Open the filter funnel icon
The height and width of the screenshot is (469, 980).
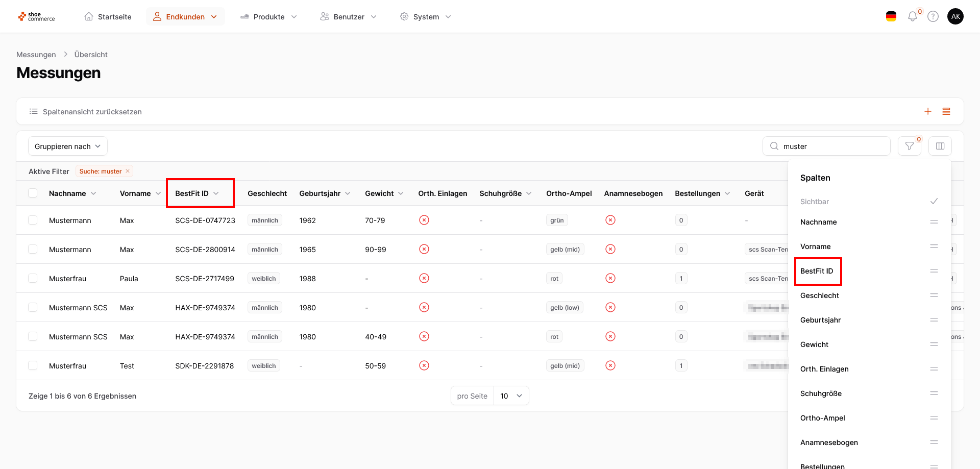click(909, 146)
